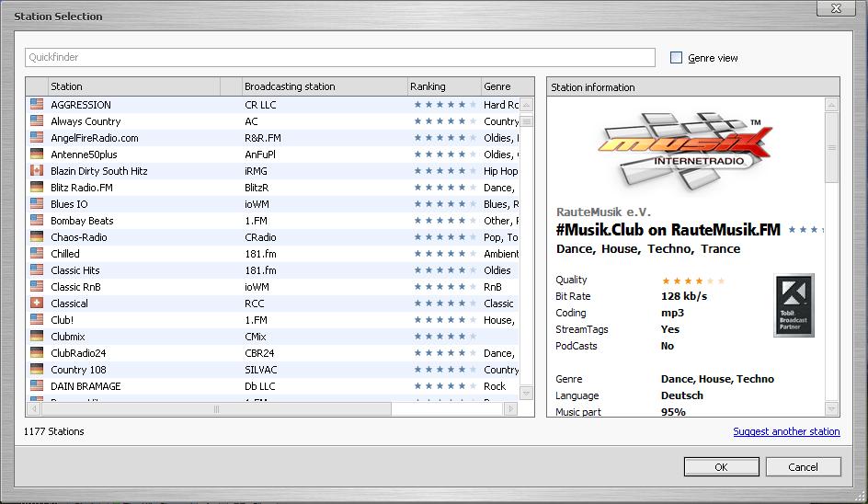Click the German flag icon beside Antenne50plus
The height and width of the screenshot is (504, 868).
click(37, 154)
